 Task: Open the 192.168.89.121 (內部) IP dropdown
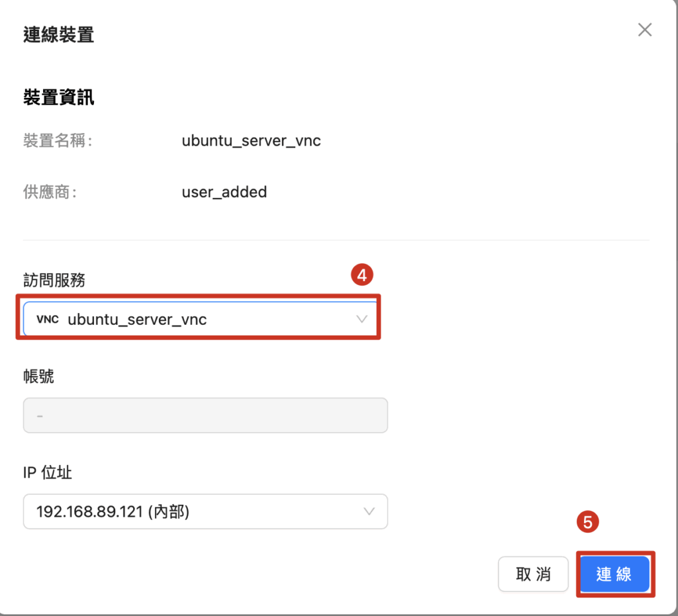tap(199, 511)
